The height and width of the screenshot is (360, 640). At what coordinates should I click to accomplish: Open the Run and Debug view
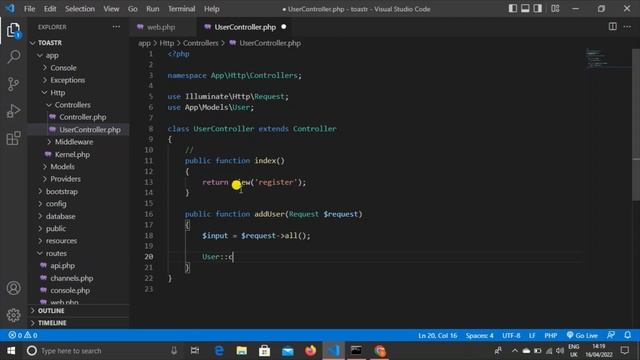13,111
